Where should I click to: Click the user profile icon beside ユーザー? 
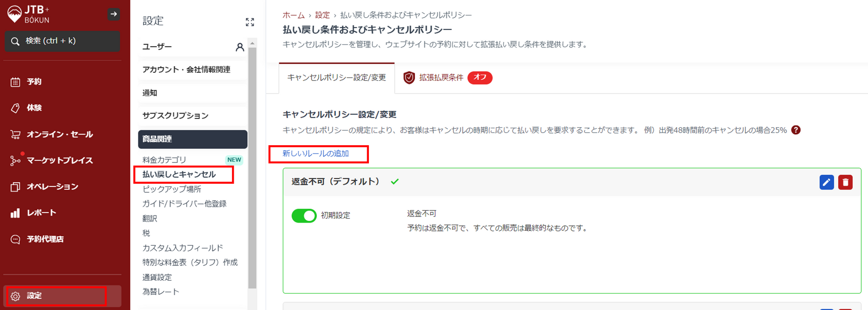[240, 47]
